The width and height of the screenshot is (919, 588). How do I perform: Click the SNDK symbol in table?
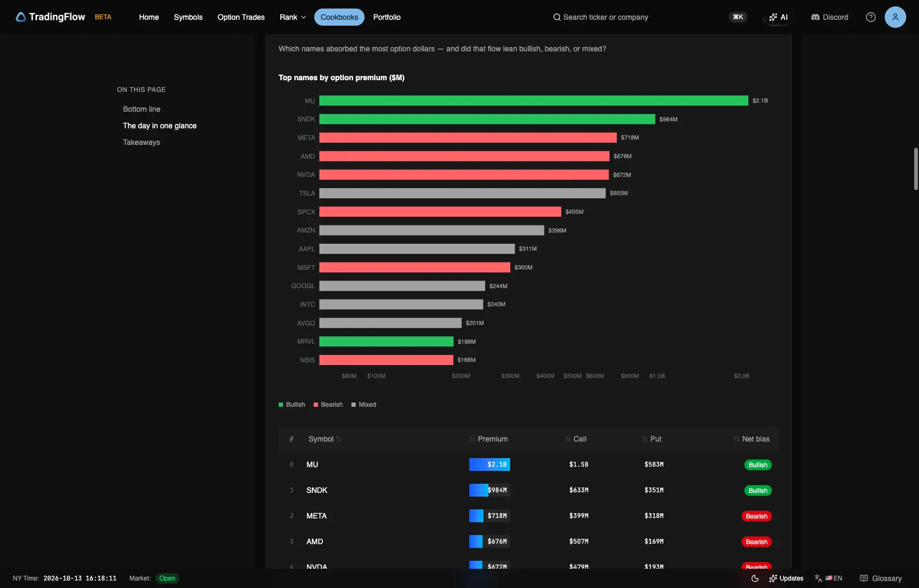tap(317, 490)
